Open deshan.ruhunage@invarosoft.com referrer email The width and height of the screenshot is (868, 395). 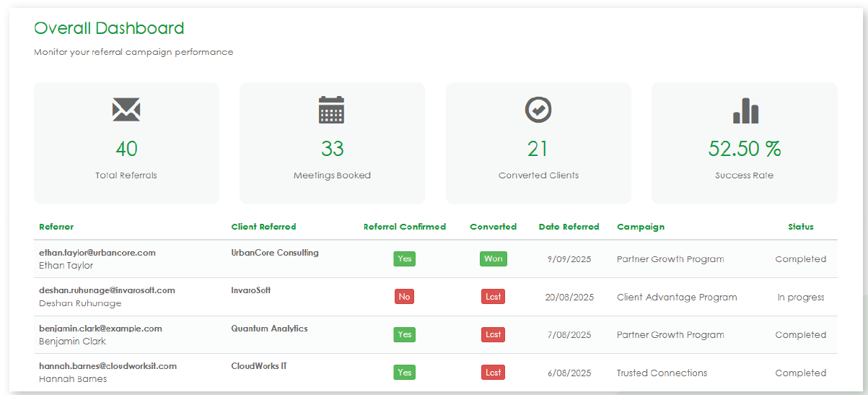107,290
